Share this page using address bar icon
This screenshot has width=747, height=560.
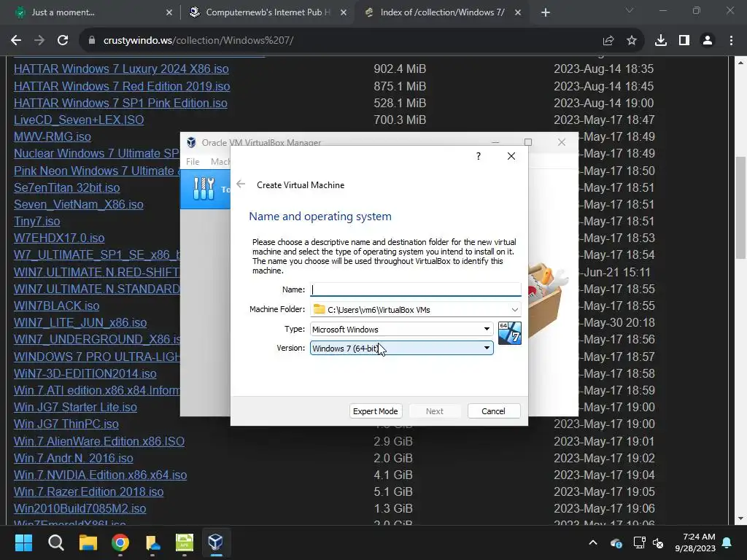click(608, 41)
